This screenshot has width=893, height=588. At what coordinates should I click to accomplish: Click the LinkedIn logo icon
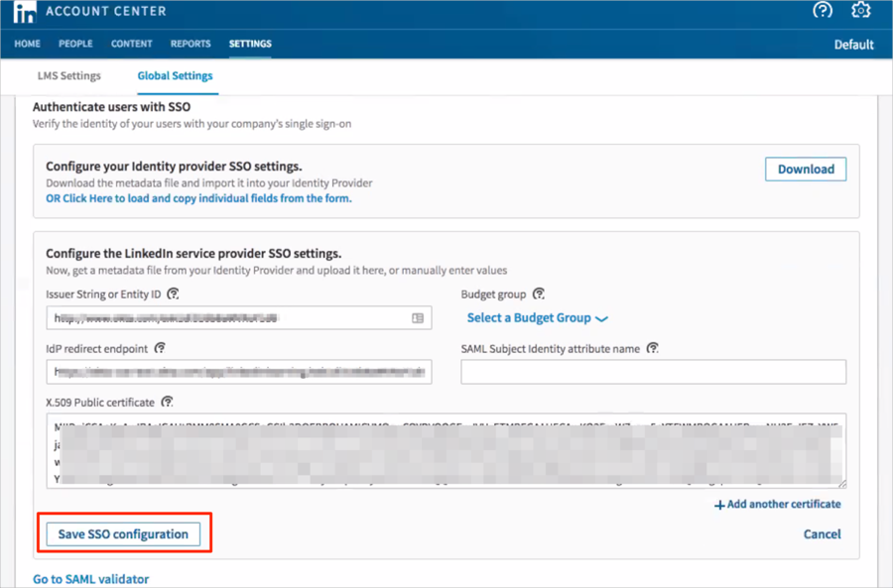pos(25,12)
